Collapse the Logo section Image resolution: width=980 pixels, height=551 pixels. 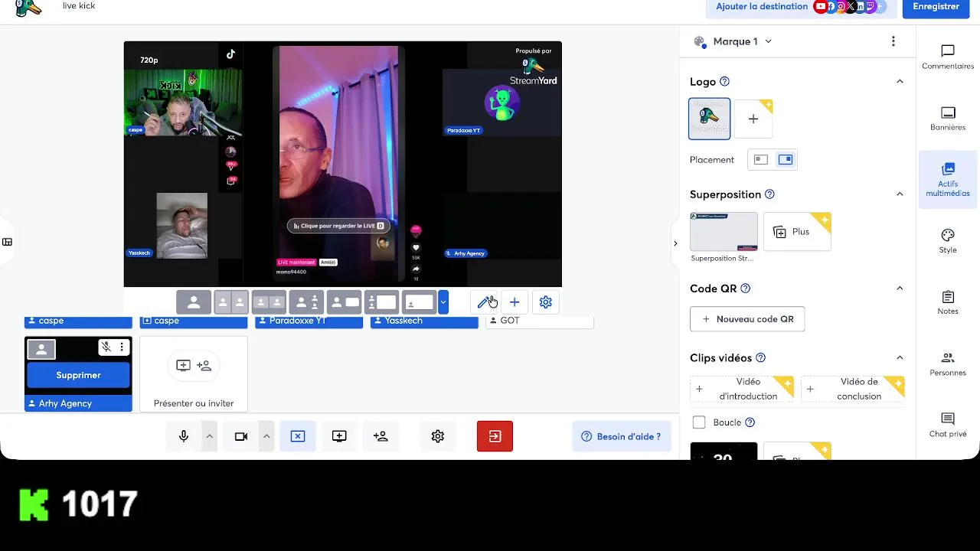(x=900, y=82)
